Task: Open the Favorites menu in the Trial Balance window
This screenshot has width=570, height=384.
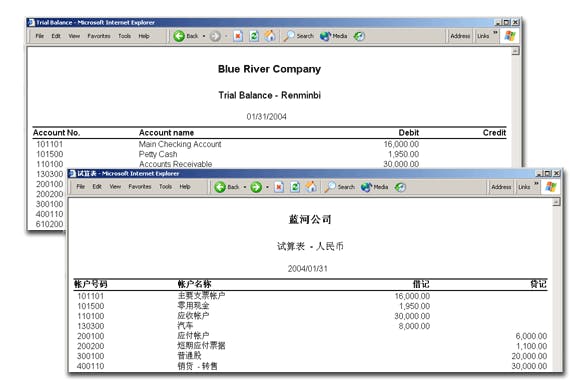Action: click(99, 36)
